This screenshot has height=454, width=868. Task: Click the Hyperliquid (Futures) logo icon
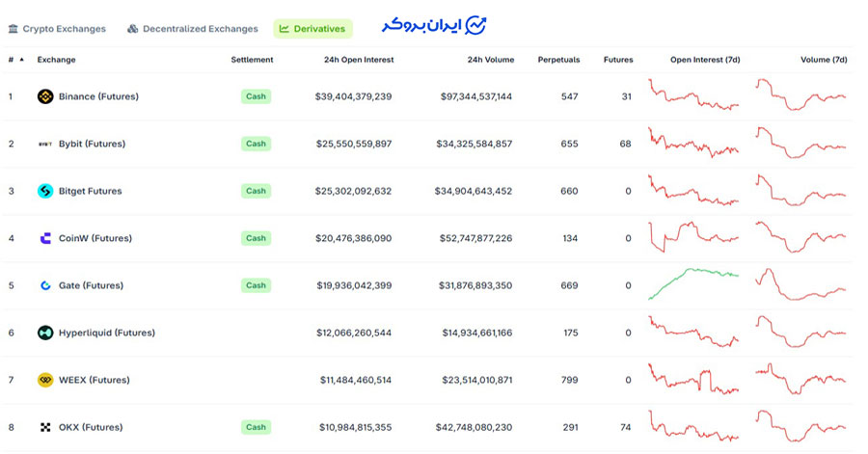[45, 333]
